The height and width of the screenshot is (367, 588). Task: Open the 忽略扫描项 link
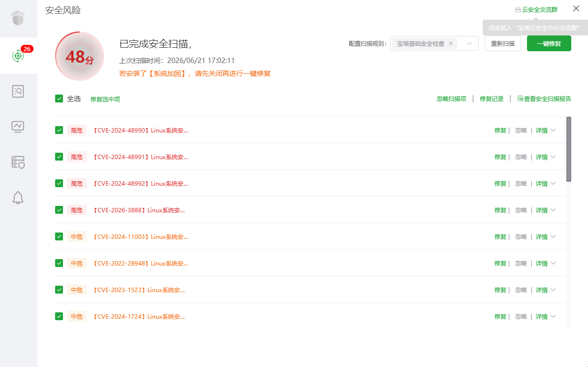(x=452, y=99)
